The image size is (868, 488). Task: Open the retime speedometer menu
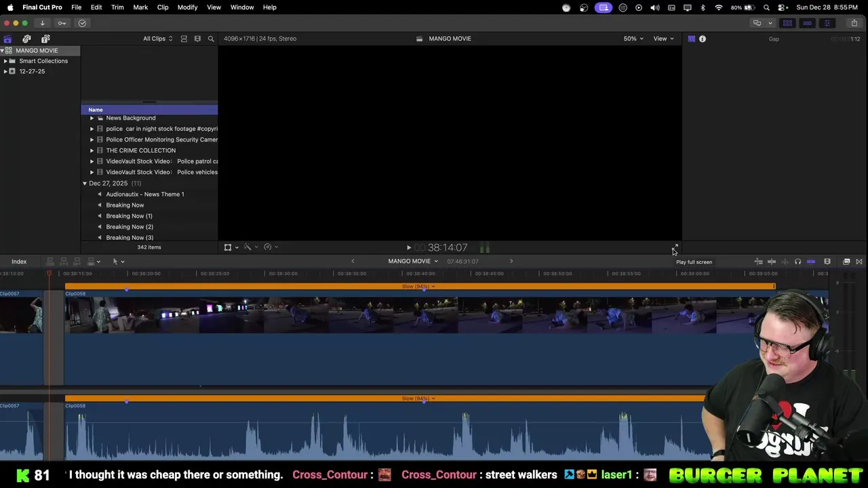(271, 247)
